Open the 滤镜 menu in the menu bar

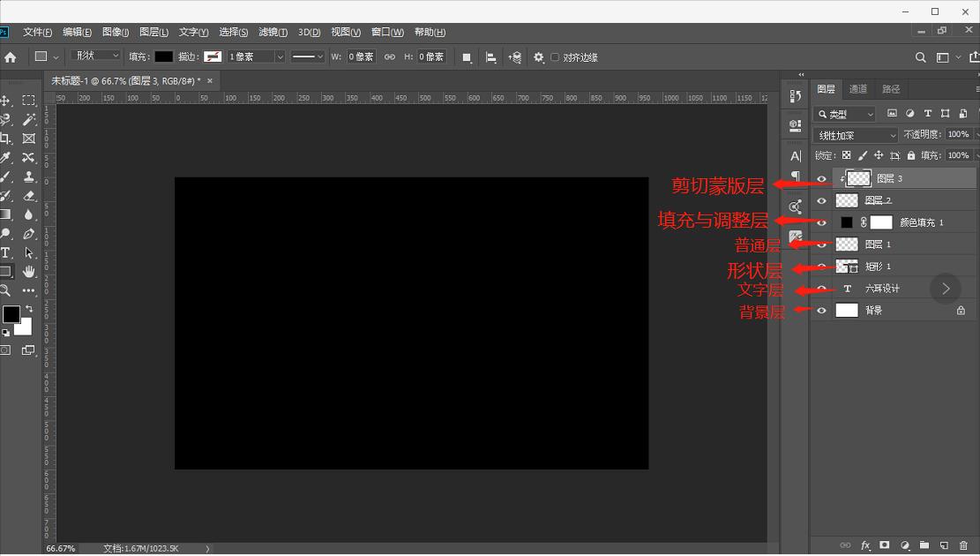click(273, 32)
